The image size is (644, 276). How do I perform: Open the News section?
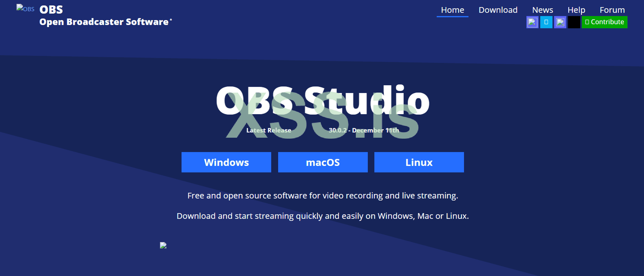[x=543, y=10]
